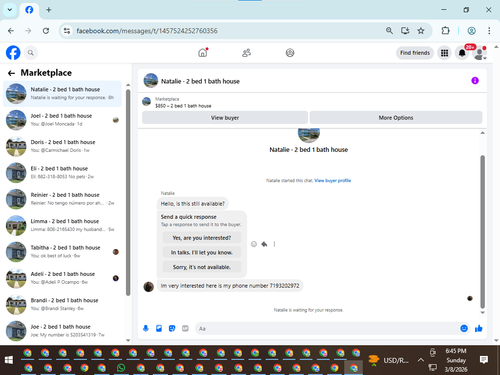Image resolution: width=500 pixels, height=375 pixels.
Task: Open a new browser tab
Action: (49, 10)
